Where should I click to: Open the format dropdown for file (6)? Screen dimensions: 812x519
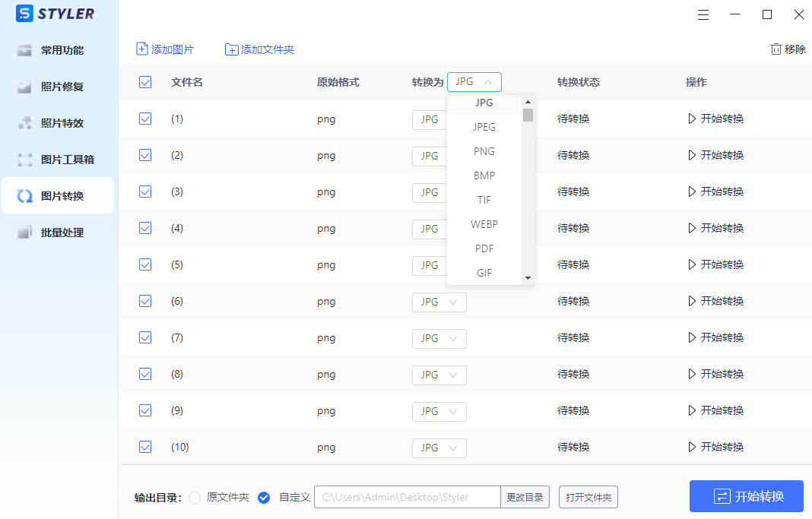click(x=439, y=302)
